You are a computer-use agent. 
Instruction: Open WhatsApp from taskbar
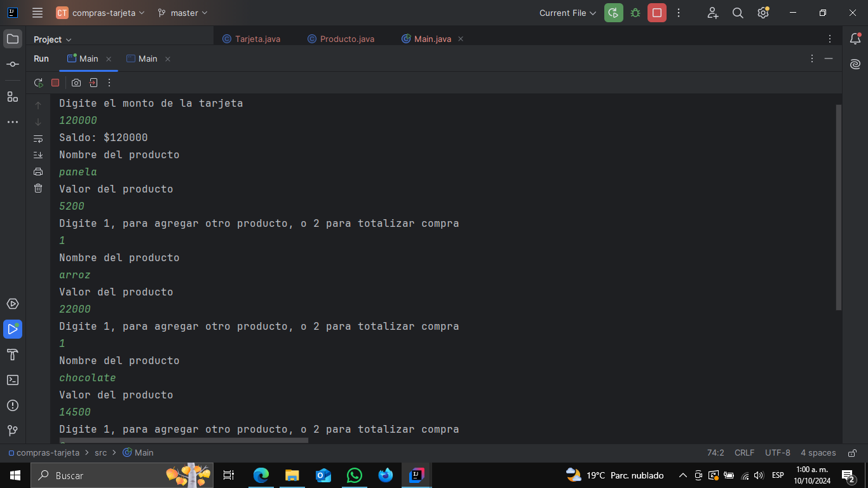pyautogui.click(x=355, y=475)
